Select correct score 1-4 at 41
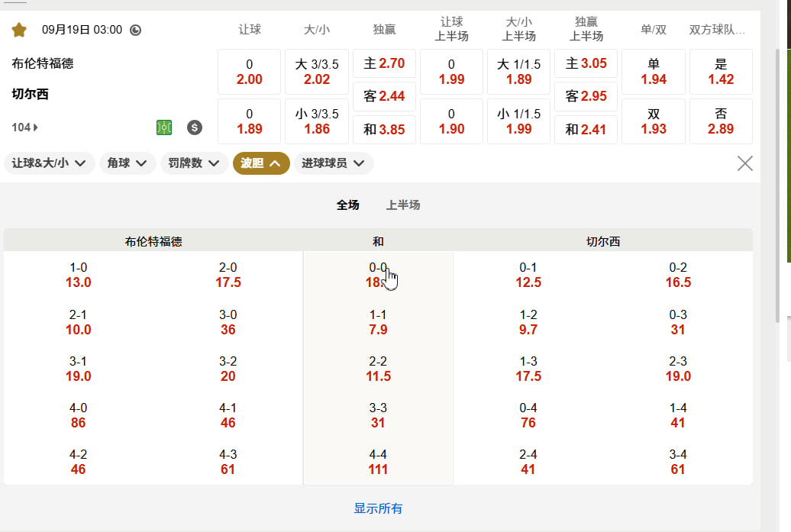This screenshot has height=532, width=791. (x=678, y=415)
